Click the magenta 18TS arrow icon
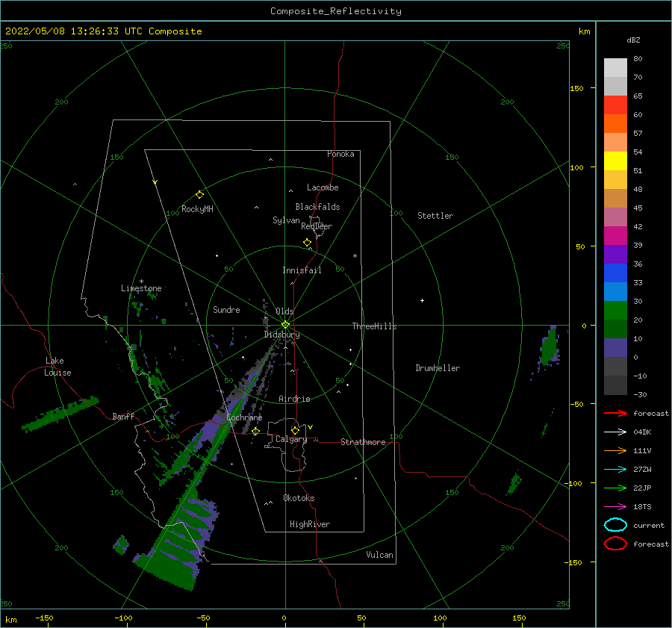The image size is (672, 628). click(615, 507)
